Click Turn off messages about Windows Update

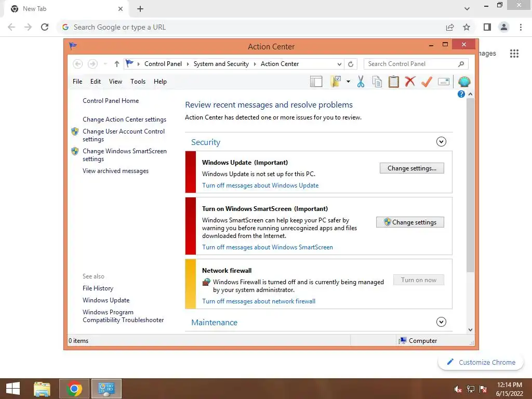260,185
